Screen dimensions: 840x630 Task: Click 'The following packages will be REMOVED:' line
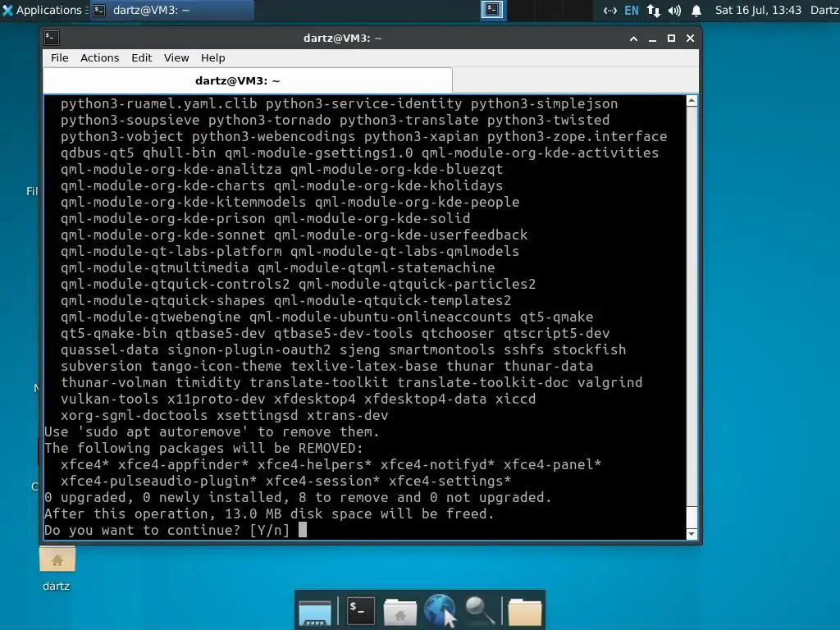[203, 449]
